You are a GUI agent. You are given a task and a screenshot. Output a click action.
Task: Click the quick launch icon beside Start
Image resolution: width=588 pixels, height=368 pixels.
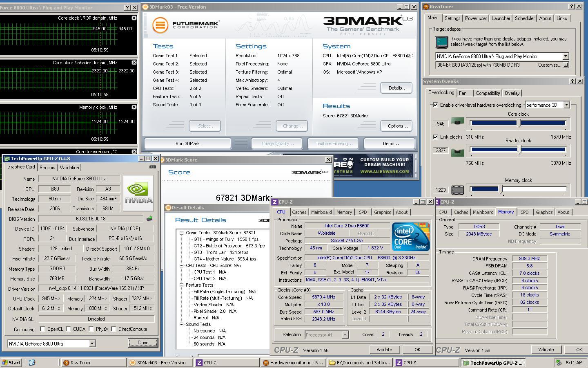(x=32, y=362)
